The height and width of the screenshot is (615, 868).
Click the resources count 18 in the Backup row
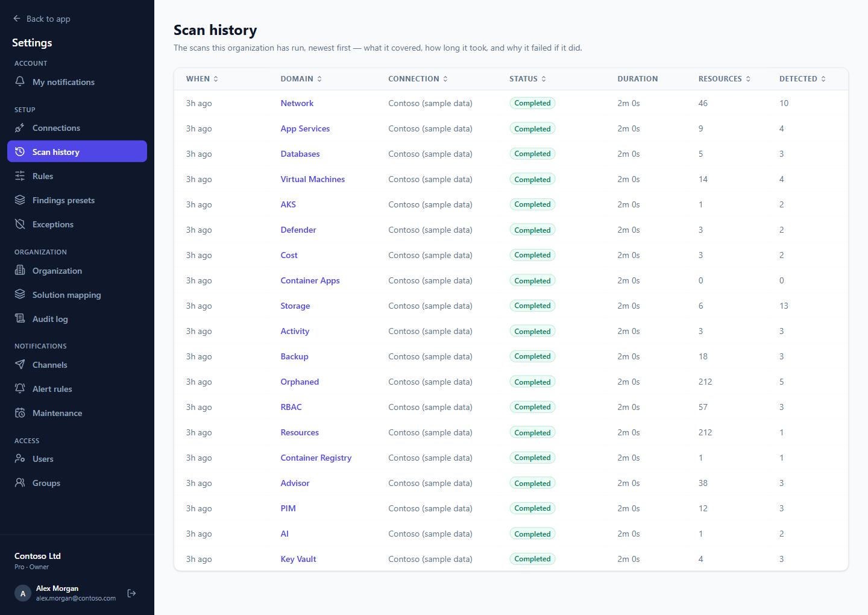pos(703,356)
